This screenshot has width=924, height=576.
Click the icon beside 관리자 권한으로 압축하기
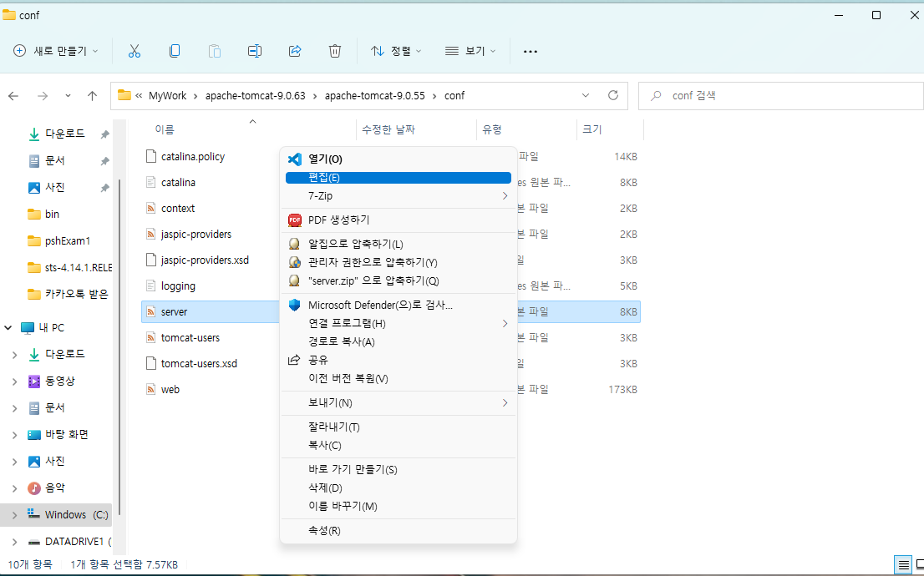[x=295, y=262]
